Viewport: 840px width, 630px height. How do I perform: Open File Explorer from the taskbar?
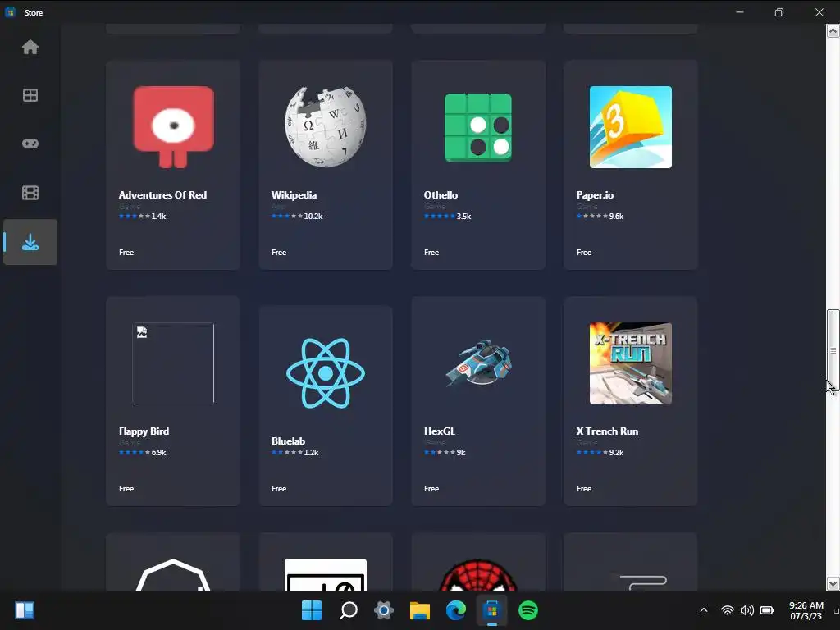click(420, 610)
